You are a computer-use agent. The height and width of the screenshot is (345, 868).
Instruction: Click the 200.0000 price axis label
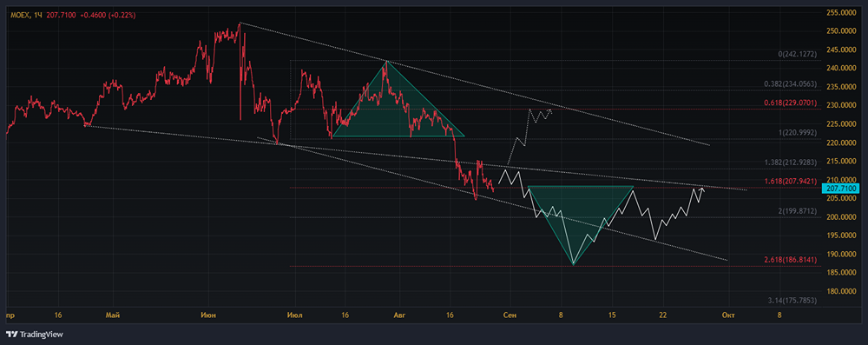841,217
